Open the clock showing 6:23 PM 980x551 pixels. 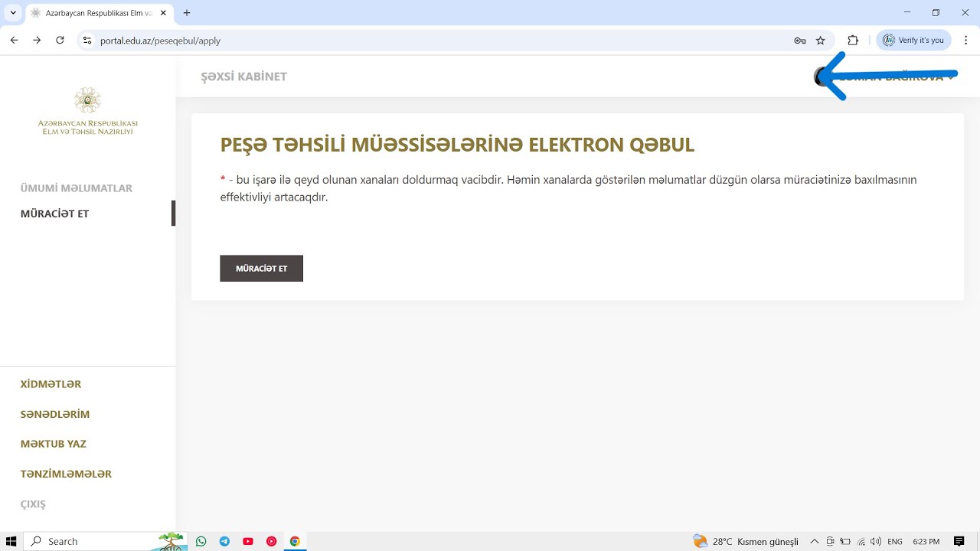[x=926, y=541]
